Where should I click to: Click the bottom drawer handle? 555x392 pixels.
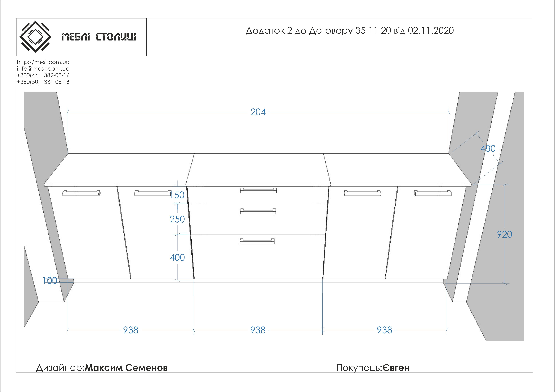257,241
